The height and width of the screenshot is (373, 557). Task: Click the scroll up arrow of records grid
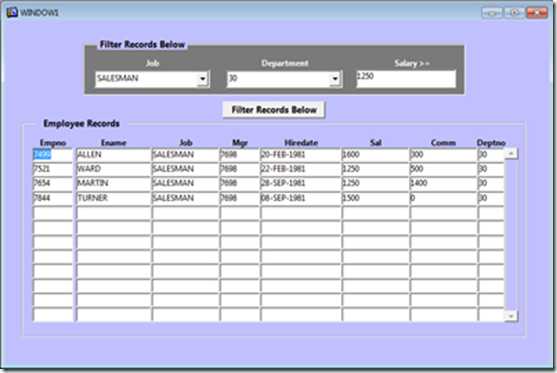tap(511, 154)
